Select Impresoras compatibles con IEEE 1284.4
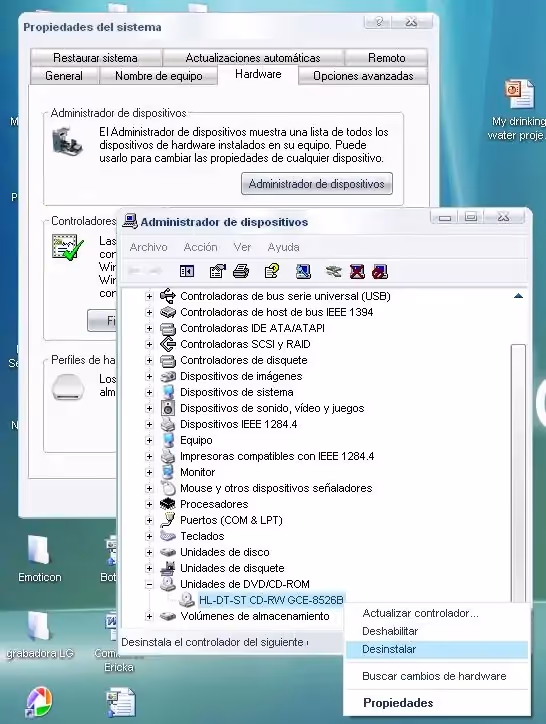 tap(277, 456)
